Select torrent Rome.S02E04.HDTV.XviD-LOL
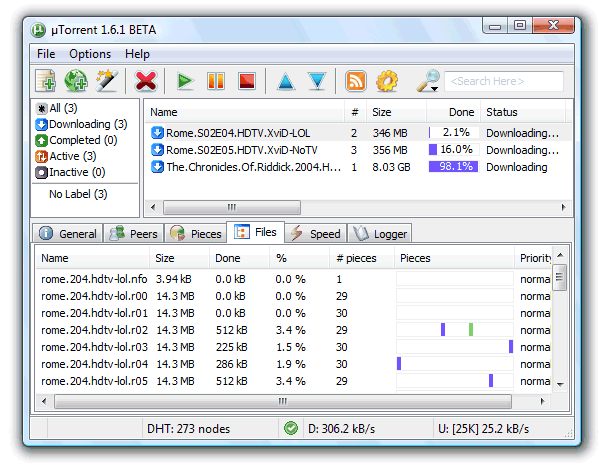599x465 pixels. click(x=358, y=133)
